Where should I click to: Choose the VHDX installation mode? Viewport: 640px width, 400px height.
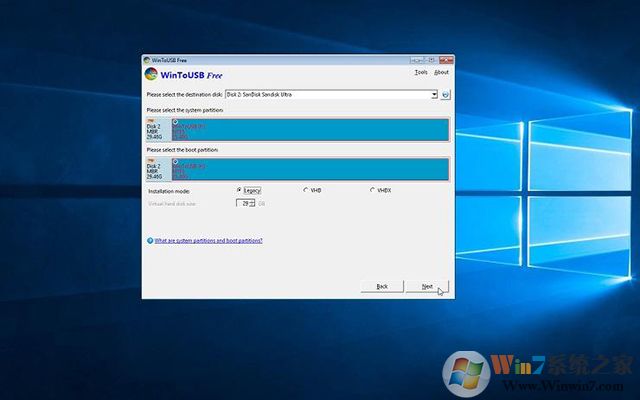point(372,189)
